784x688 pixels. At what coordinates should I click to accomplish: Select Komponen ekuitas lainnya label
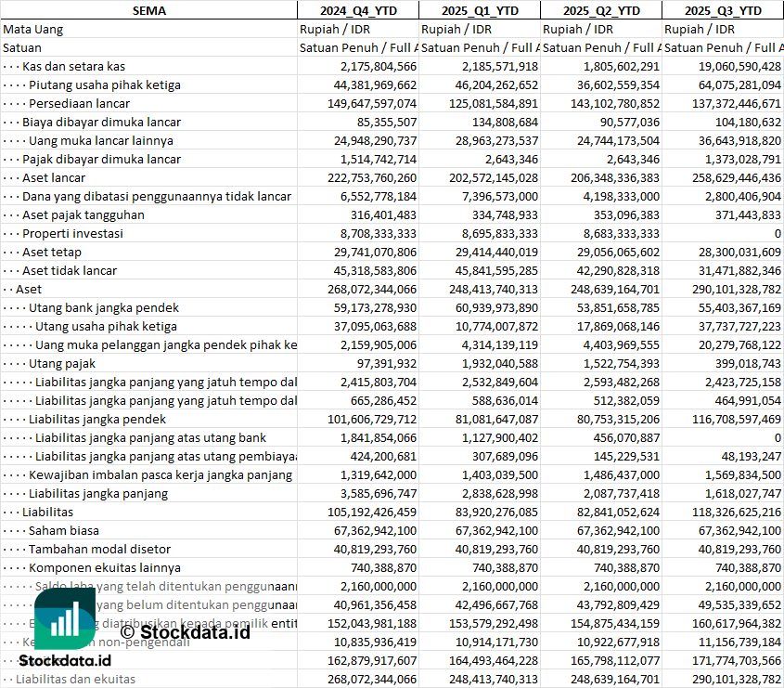pos(105,568)
